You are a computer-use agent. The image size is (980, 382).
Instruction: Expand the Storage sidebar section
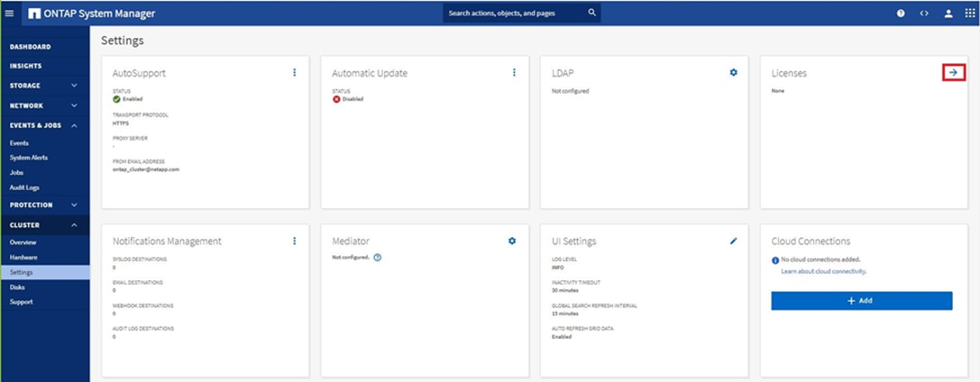pos(44,86)
